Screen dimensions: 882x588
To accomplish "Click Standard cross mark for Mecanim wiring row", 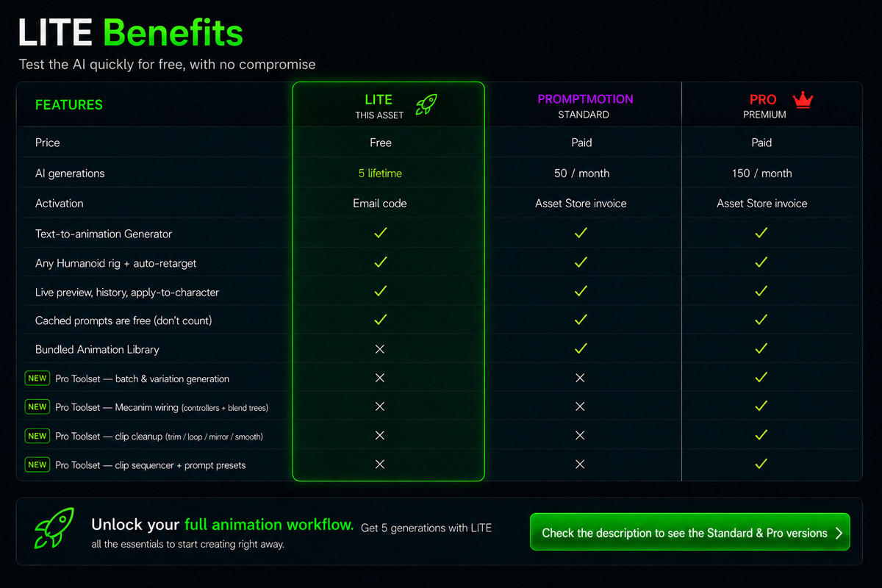I will coord(580,406).
